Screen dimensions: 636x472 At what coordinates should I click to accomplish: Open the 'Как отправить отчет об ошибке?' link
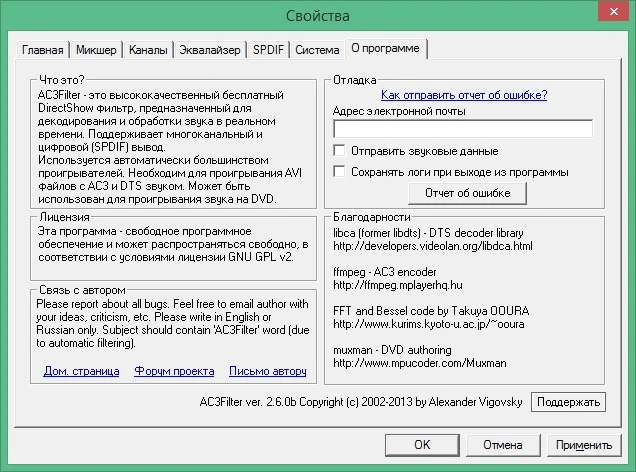click(x=464, y=95)
